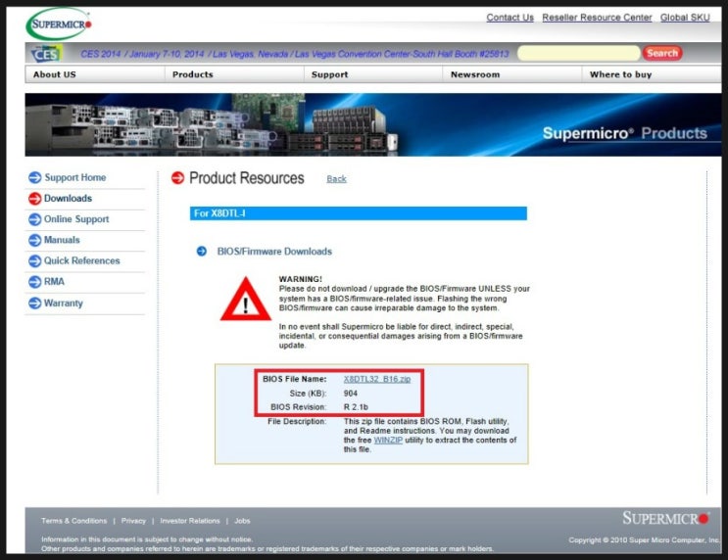Click the 'WARNING!' heading text

point(301,279)
